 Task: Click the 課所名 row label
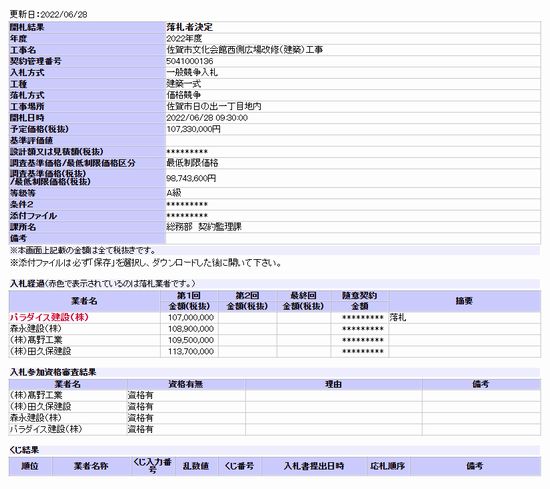(x=23, y=227)
